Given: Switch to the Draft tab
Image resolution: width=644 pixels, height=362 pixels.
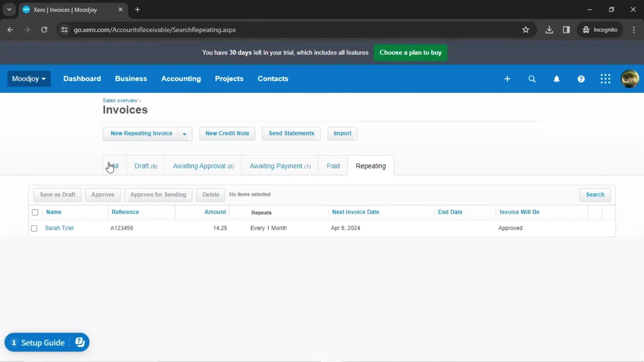Looking at the screenshot, I should pyautogui.click(x=146, y=166).
